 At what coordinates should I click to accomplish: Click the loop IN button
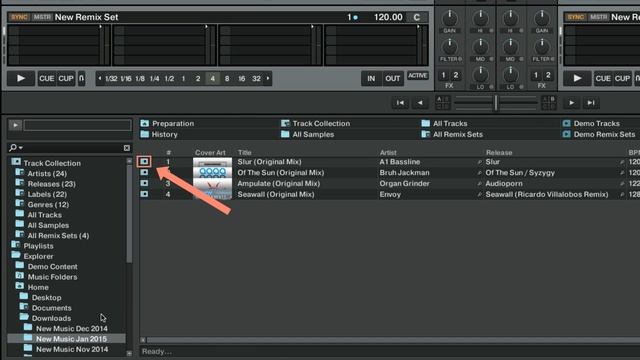(371, 78)
